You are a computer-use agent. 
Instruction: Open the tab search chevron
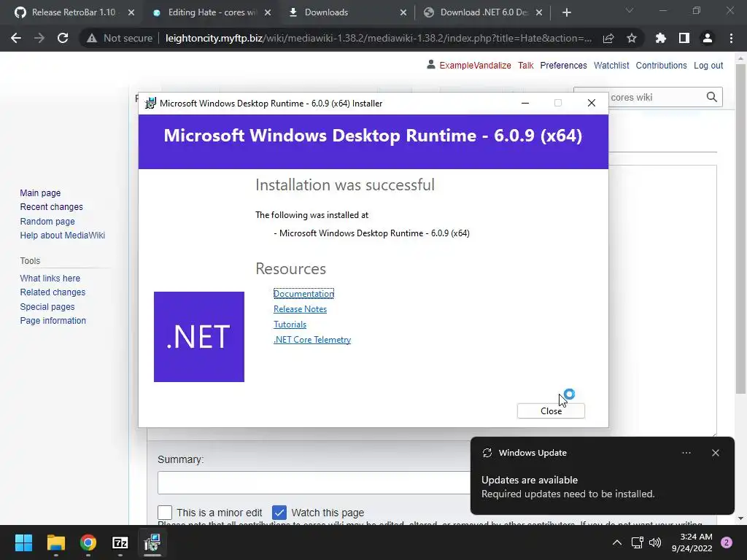click(630, 10)
